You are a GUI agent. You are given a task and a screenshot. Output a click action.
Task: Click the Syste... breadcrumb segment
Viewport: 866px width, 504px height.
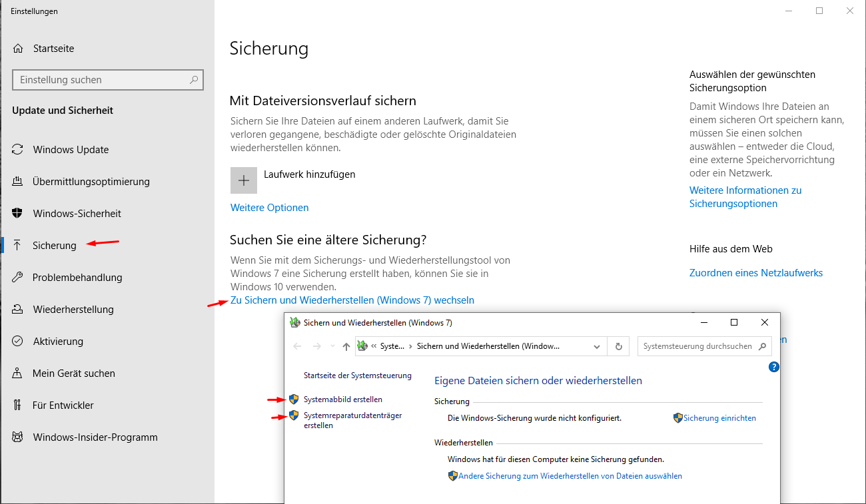pyautogui.click(x=392, y=346)
